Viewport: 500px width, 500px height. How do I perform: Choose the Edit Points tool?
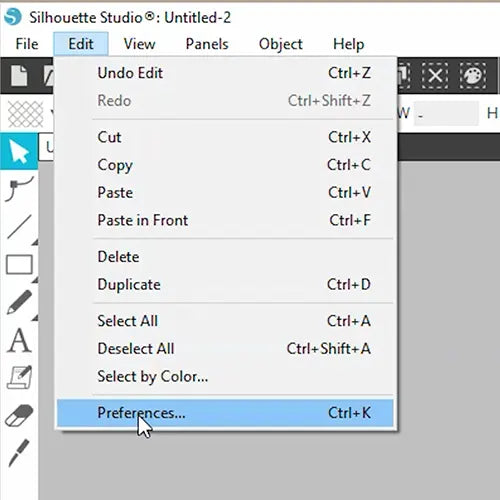click(x=19, y=189)
